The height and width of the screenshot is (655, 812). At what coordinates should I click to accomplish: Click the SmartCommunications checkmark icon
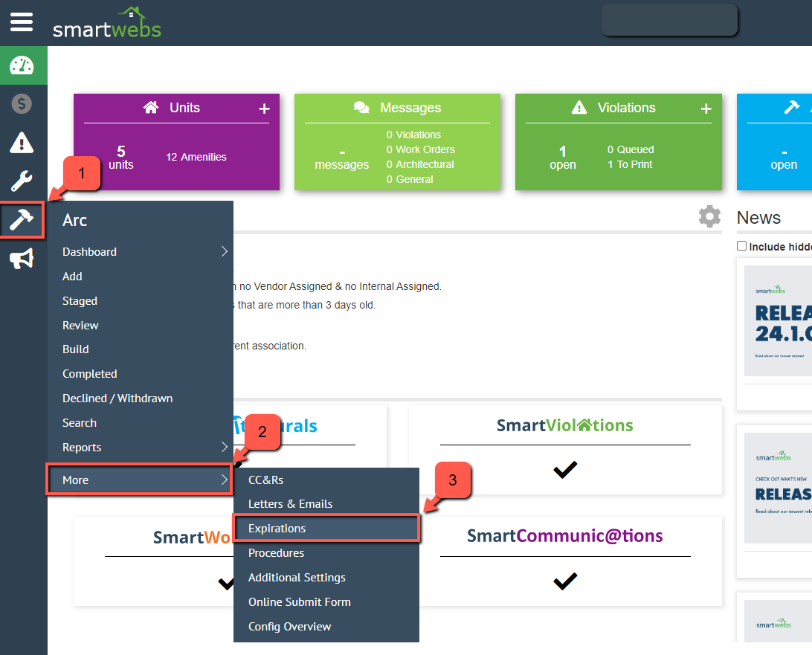click(565, 581)
